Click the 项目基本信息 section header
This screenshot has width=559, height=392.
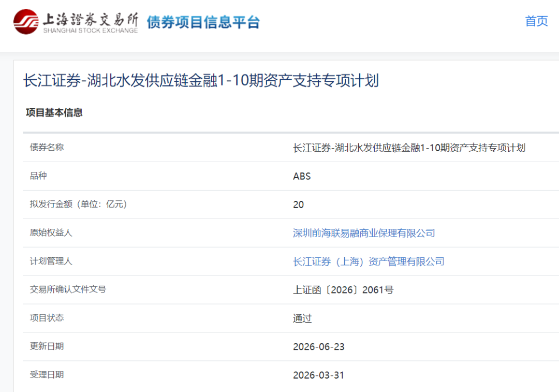pyautogui.click(x=54, y=113)
